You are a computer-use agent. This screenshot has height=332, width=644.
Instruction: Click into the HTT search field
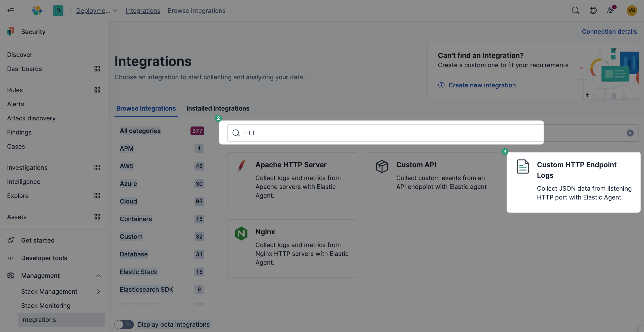[433, 133]
